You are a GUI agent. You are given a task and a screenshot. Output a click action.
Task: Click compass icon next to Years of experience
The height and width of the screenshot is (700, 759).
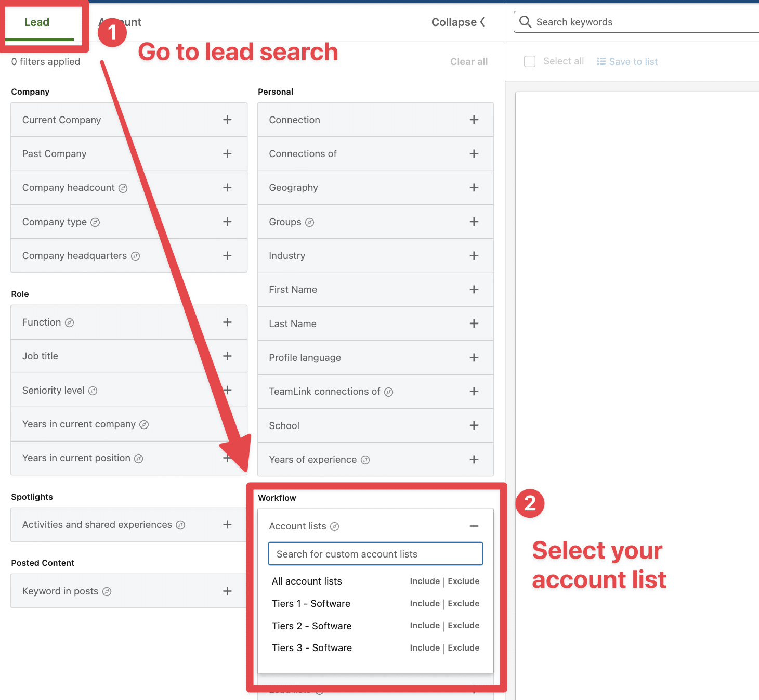365,460
